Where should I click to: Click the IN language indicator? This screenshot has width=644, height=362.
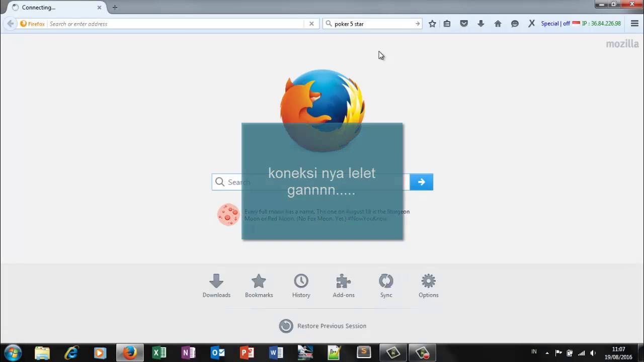534,352
